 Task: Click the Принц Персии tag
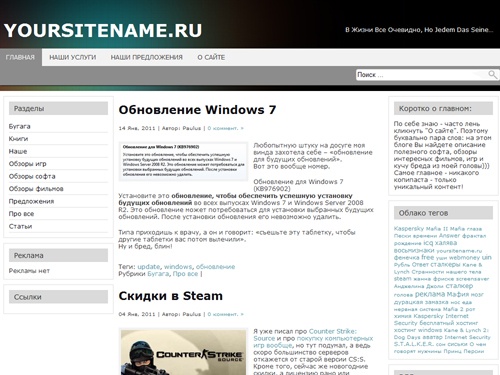point(464,351)
